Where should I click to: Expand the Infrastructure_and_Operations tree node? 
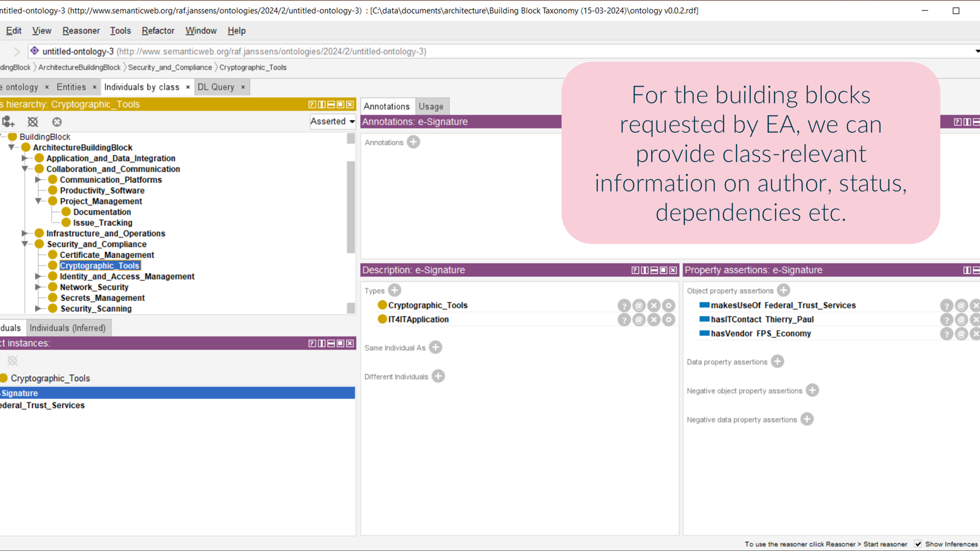click(x=25, y=233)
